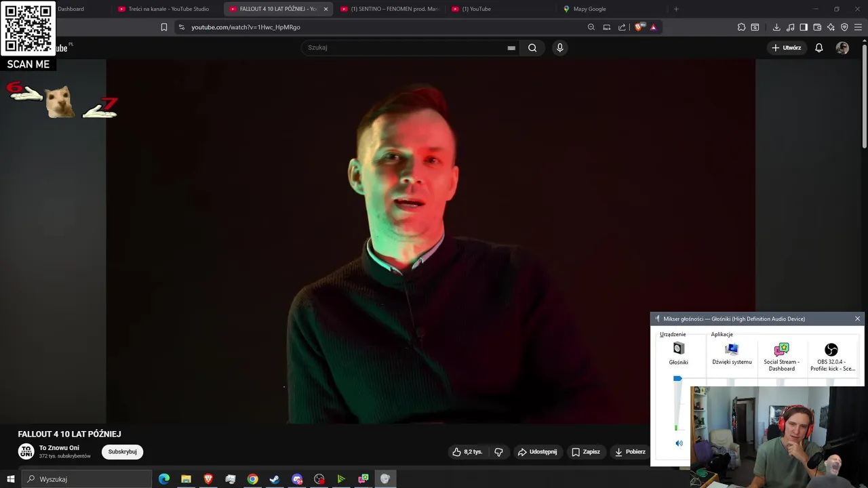Click the share page icon in the address bar

click(622, 27)
